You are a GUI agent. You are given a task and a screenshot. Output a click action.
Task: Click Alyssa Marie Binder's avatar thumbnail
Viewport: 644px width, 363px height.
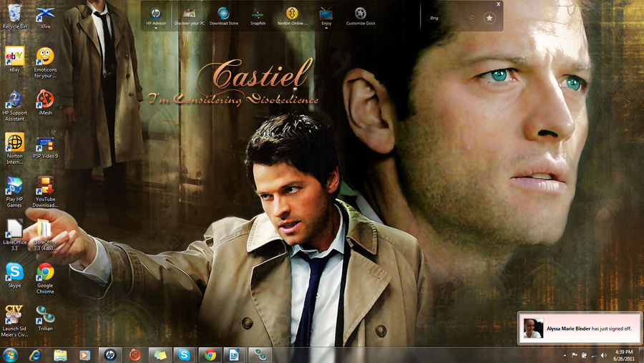click(x=533, y=328)
